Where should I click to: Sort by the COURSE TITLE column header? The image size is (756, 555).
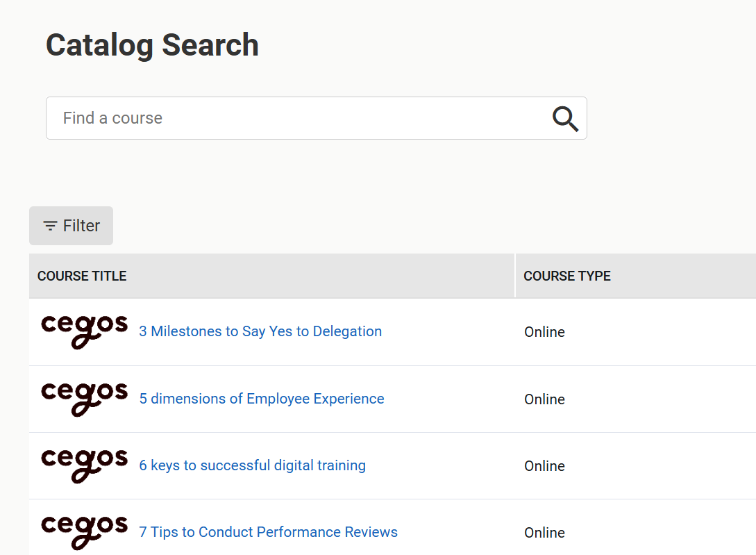pos(82,276)
